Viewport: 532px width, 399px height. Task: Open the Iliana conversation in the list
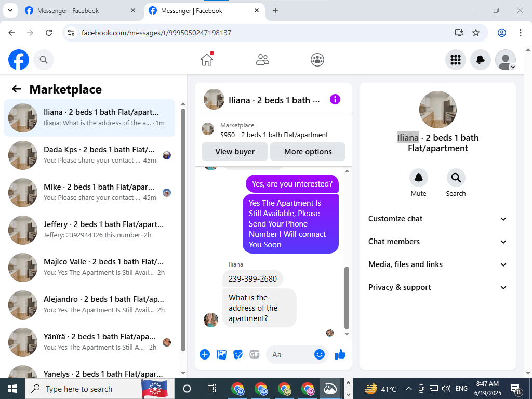89,118
